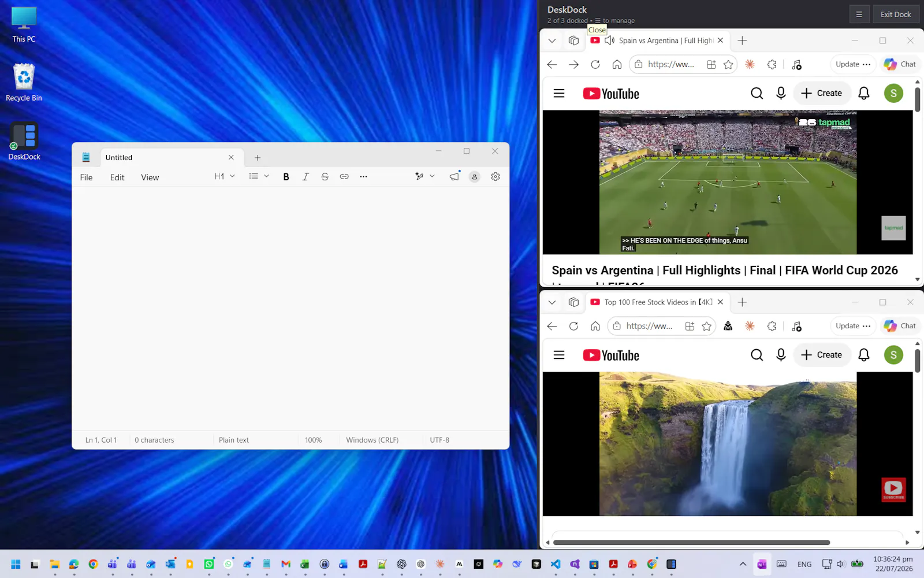Open Copilot Chat in the Spain vs Argentina window

[x=900, y=64]
